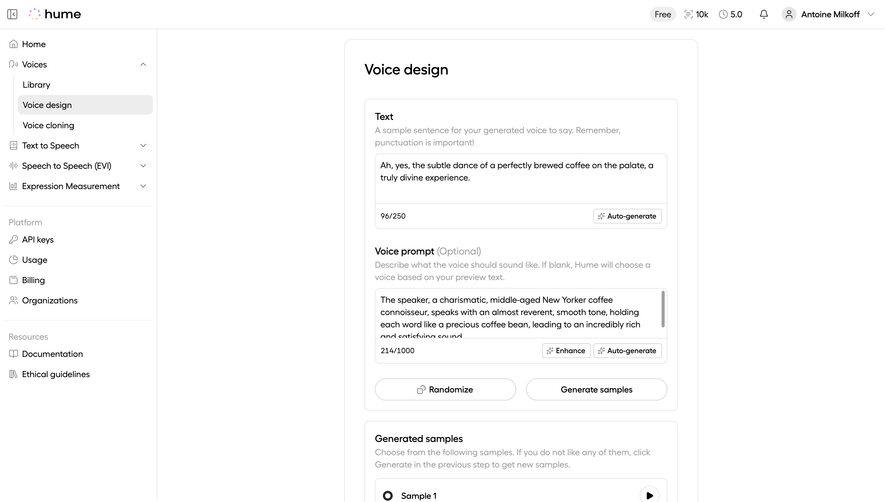885x502 pixels.
Task: Click the Free plan badge
Action: [x=663, y=14]
